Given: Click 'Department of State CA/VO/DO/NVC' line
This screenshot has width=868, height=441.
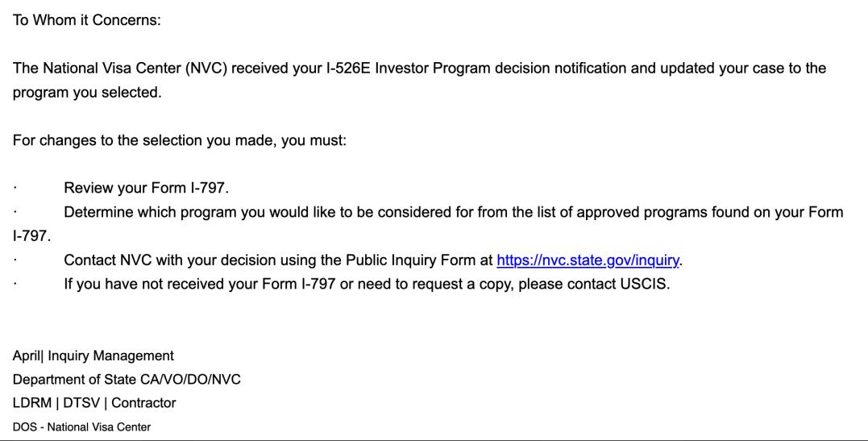Looking at the screenshot, I should point(127,380).
